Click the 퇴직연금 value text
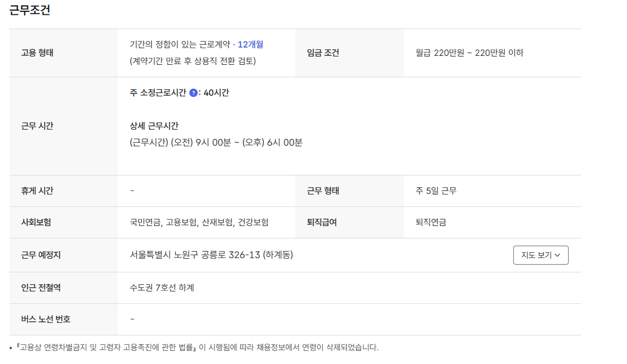Viewport: 627px width, 364px height. click(x=431, y=222)
